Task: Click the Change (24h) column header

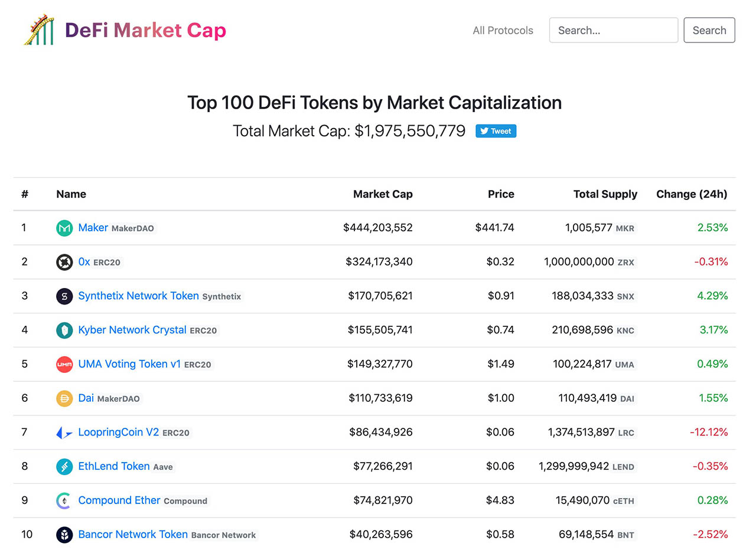Action: [x=692, y=194]
